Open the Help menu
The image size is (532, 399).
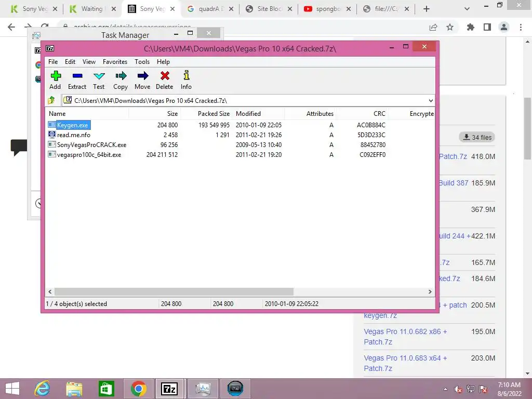163,62
